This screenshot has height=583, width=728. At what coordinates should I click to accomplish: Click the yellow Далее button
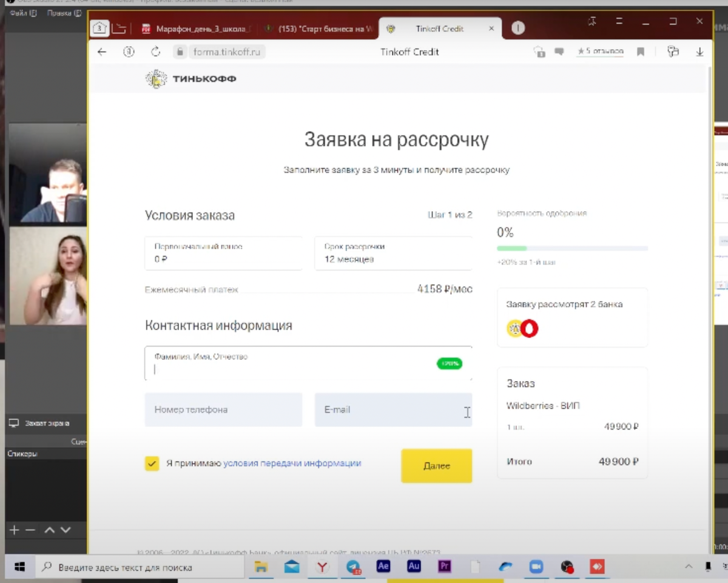coord(436,466)
